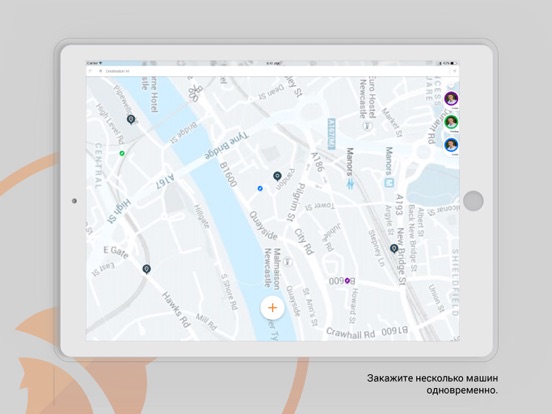Click the 'Crawhall Rd' map label
The height and width of the screenshot is (414, 552).
[351, 333]
